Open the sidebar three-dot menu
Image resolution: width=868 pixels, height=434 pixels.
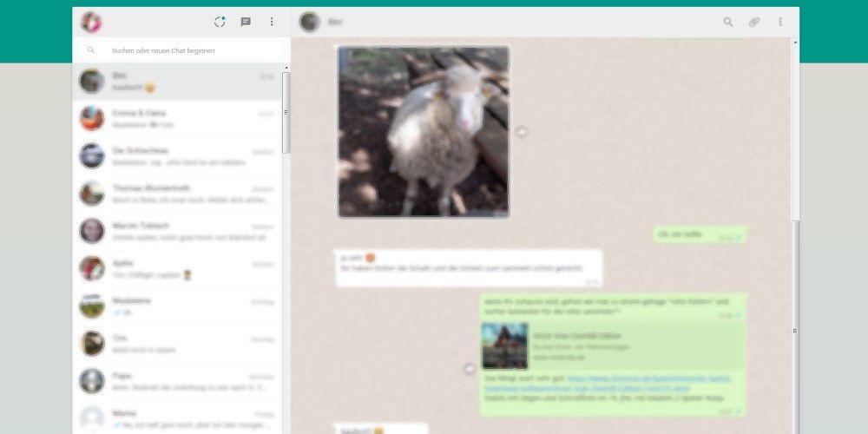point(272,23)
